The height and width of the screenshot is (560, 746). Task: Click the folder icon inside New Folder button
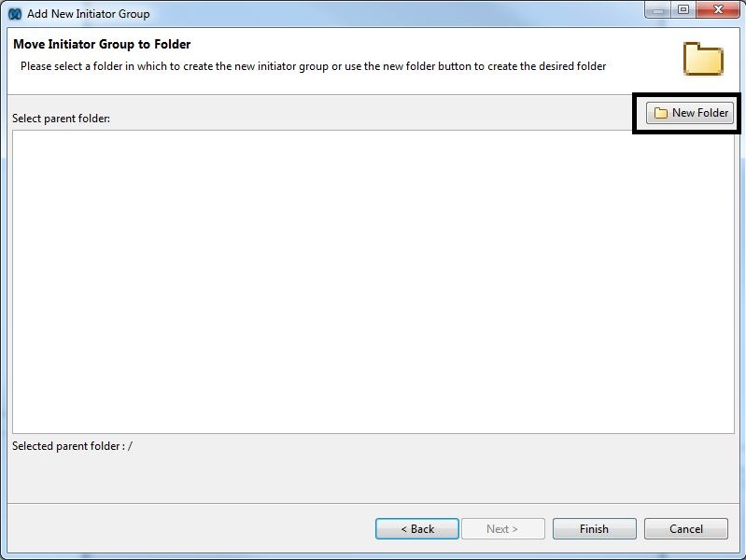coord(661,113)
